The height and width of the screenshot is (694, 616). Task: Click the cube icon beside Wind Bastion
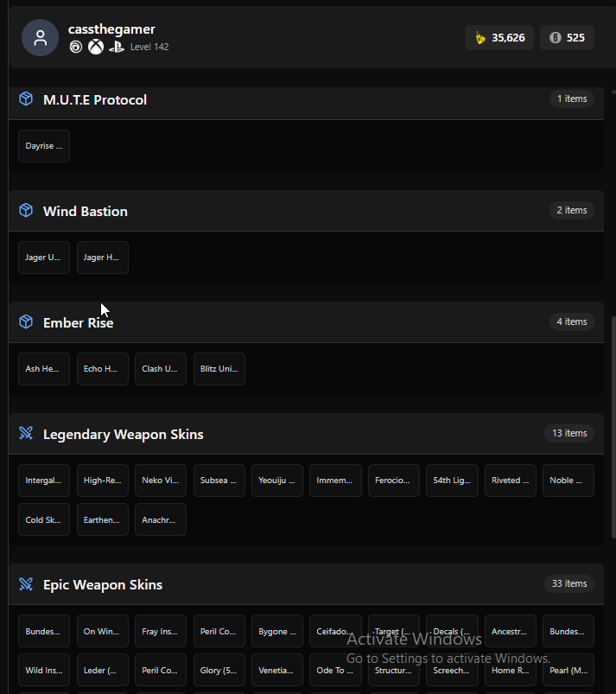coord(26,210)
